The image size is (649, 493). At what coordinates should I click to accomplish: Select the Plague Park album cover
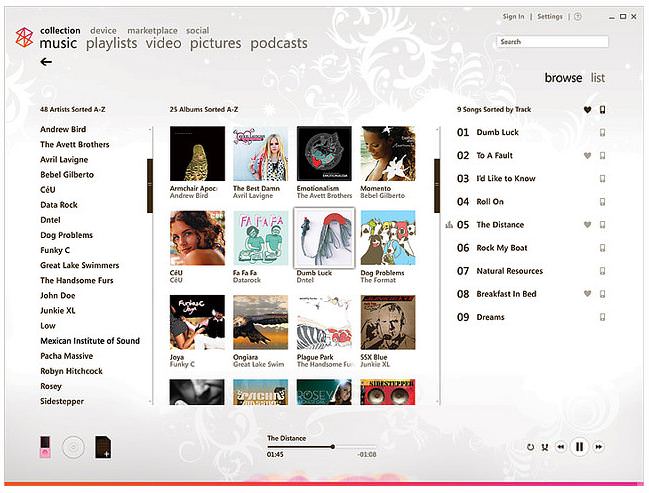click(324, 322)
